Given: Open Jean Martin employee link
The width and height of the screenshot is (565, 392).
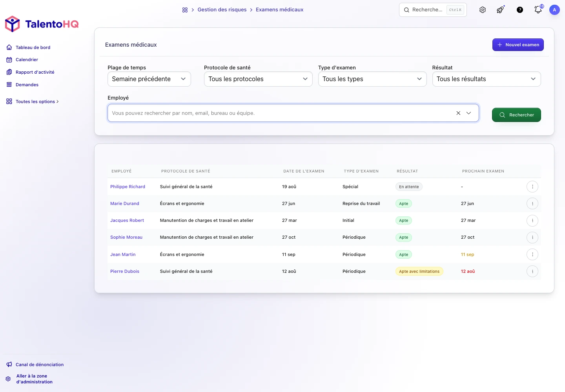Looking at the screenshot, I should pyautogui.click(x=123, y=254).
